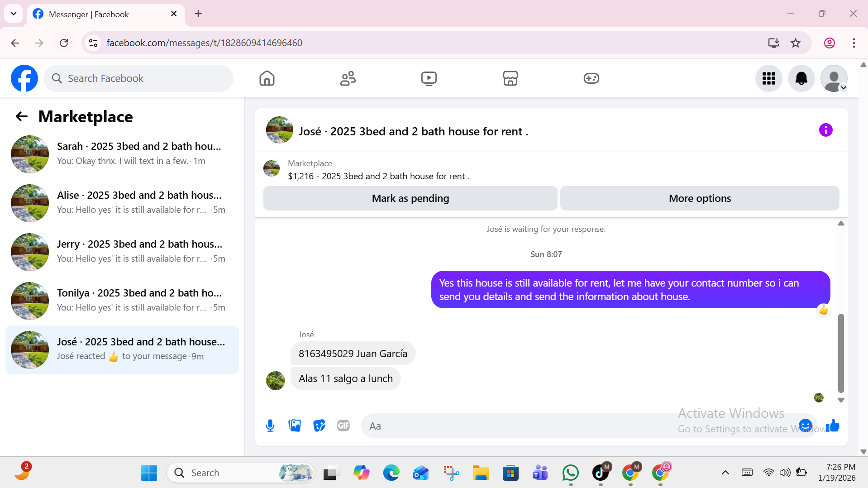Open the Facebook logo home link

tap(24, 78)
